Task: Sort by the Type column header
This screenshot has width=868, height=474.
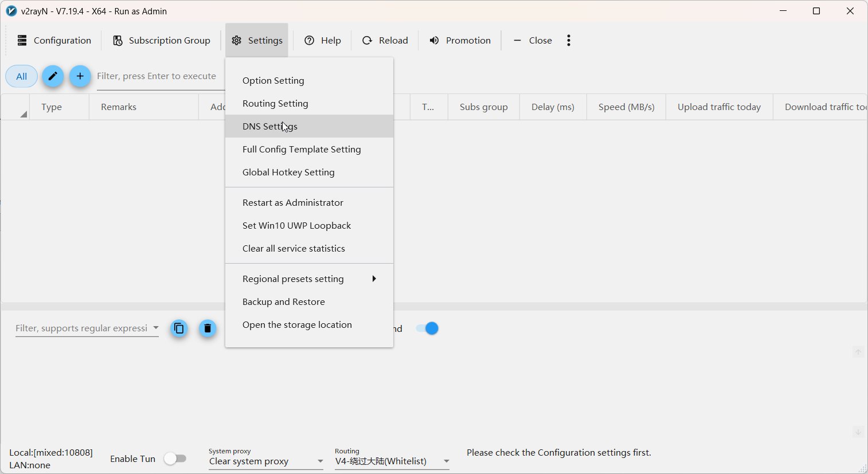Action: [x=59, y=107]
